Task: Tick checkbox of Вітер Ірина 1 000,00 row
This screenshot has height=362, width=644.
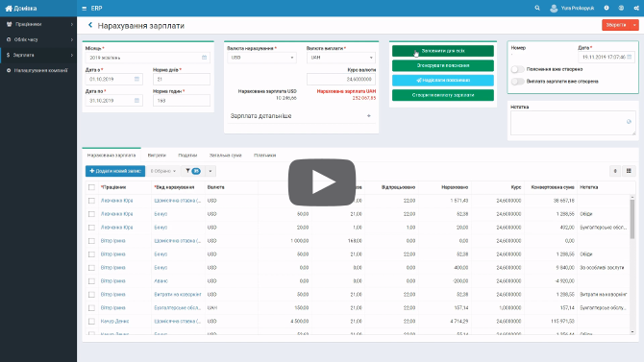Action: click(x=91, y=241)
